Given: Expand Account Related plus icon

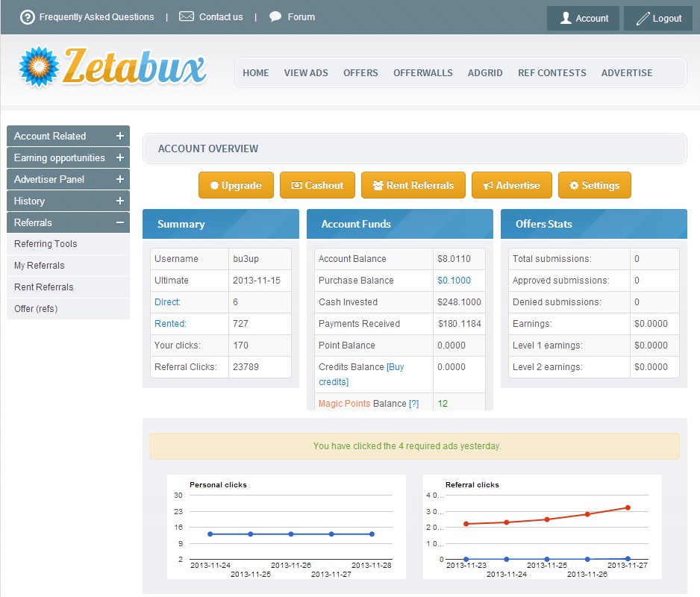Looking at the screenshot, I should (x=120, y=136).
